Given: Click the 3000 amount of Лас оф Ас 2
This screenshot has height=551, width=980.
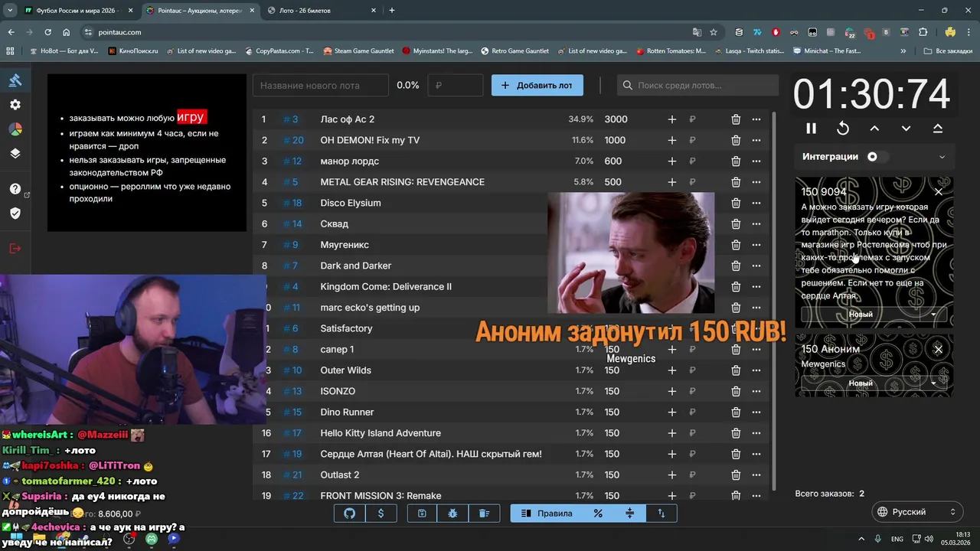Looking at the screenshot, I should [616, 119].
